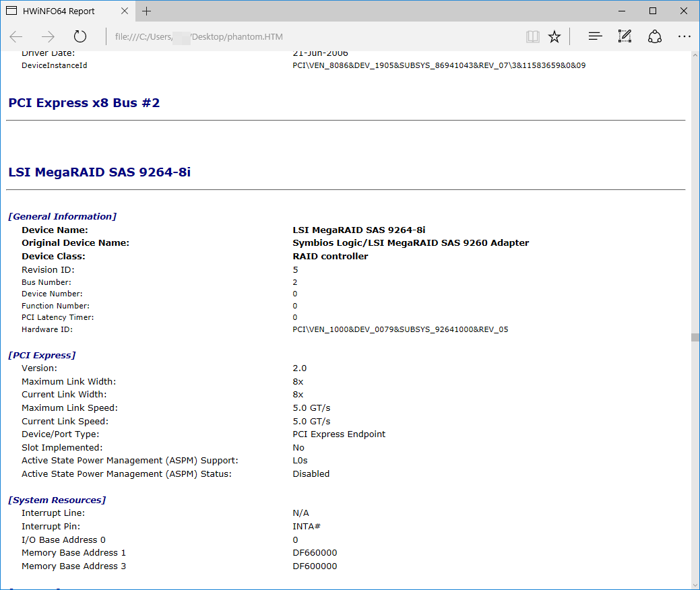700x590 pixels.
Task: Open the More actions ellipsis menu
Action: (684, 36)
